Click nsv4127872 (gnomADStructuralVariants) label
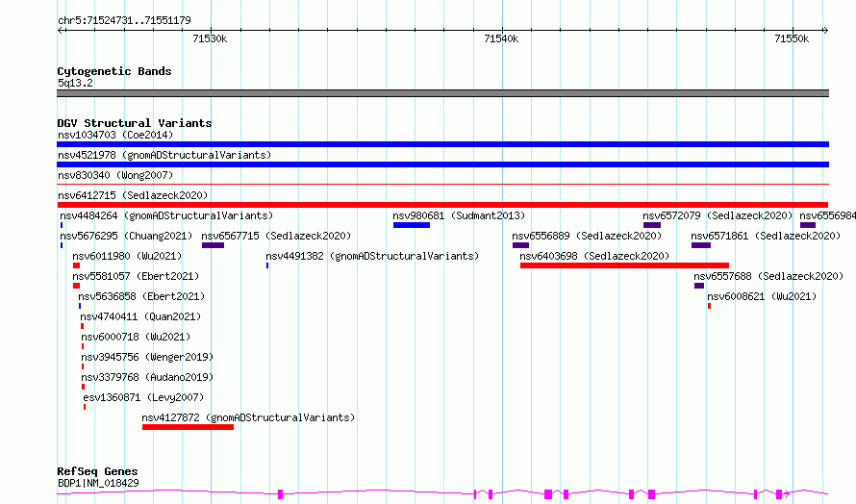 coord(248,417)
